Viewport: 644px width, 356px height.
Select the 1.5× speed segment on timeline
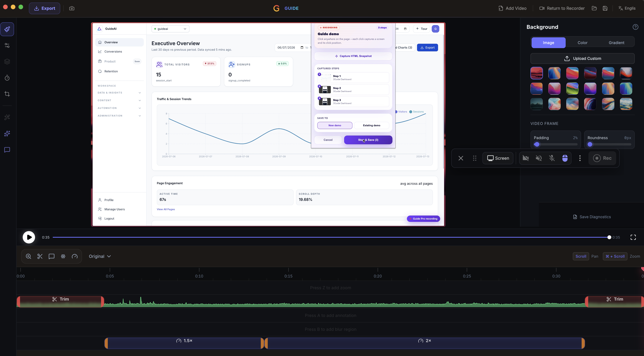[184, 343]
